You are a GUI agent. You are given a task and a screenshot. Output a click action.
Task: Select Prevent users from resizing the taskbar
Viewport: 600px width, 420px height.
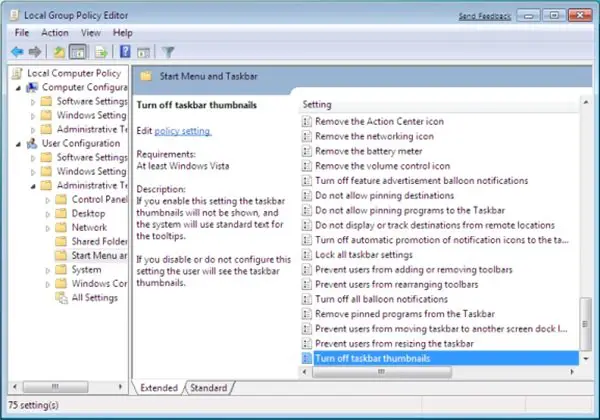[x=395, y=343]
